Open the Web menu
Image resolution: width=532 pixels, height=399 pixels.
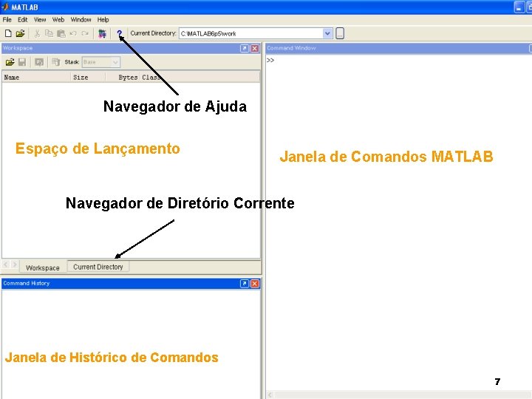click(58, 20)
